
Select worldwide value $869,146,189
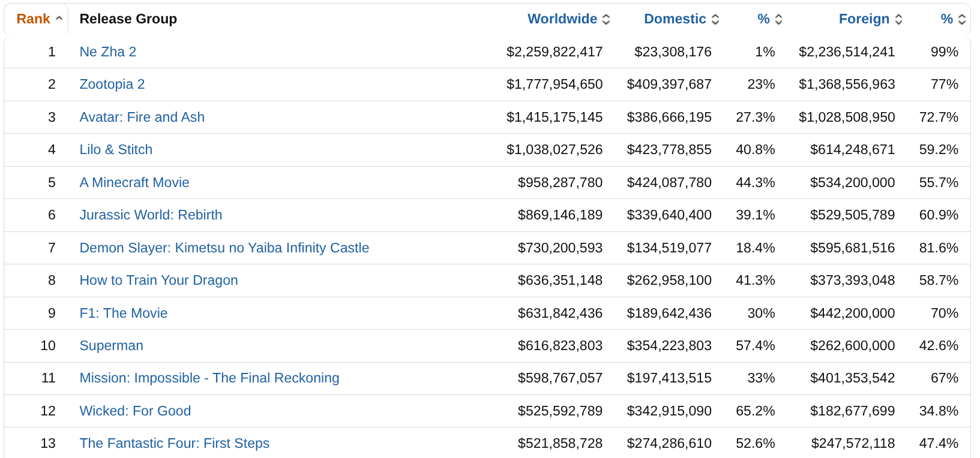pos(560,215)
